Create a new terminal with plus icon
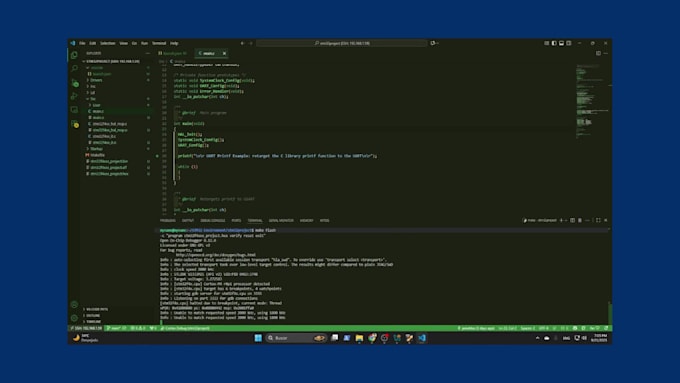Image resolution: width=680 pixels, height=383 pixels. coord(561,220)
